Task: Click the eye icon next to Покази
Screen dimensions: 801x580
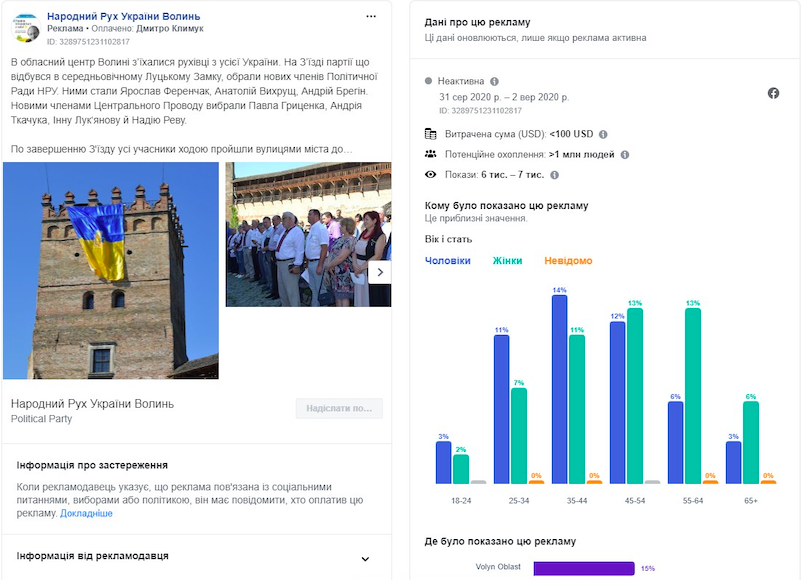Action: click(430, 174)
